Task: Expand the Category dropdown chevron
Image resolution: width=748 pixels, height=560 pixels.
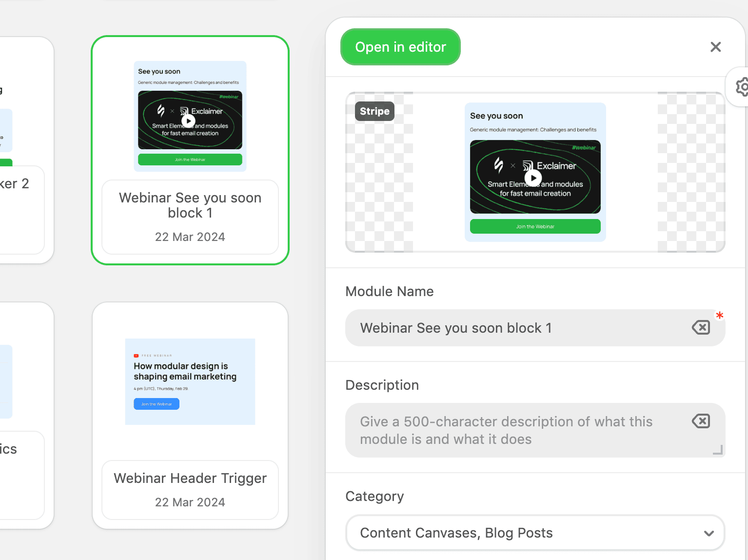Action: (x=709, y=533)
